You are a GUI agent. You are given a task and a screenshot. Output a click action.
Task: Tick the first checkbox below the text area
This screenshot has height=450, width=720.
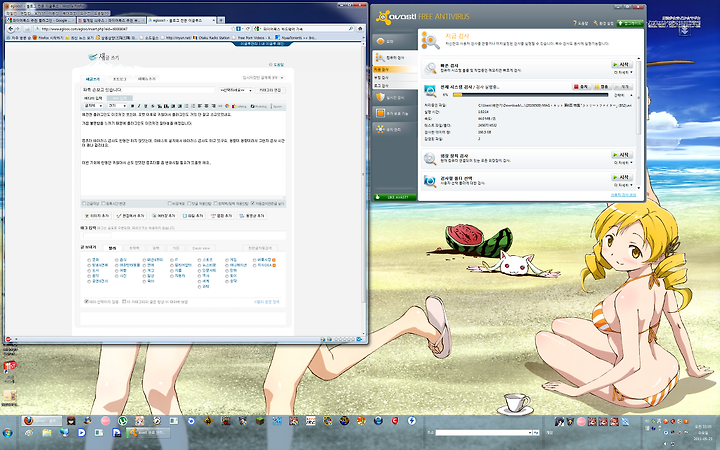point(84,203)
